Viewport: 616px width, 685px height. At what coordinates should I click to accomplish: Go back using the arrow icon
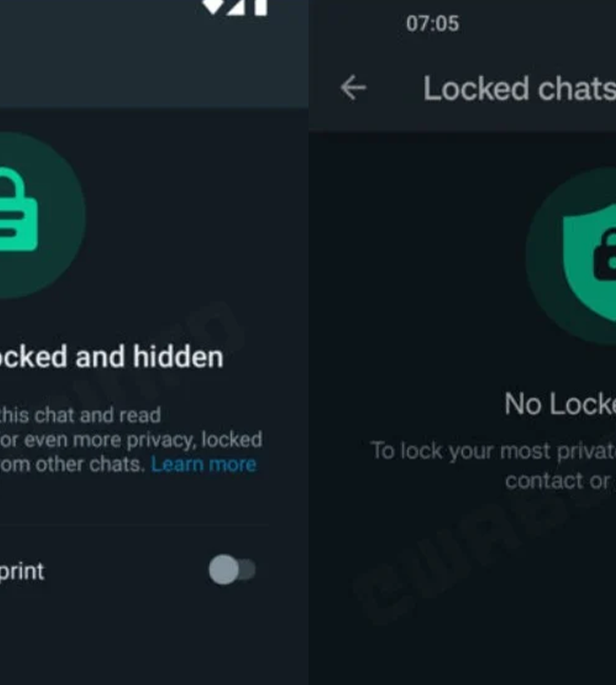(354, 88)
